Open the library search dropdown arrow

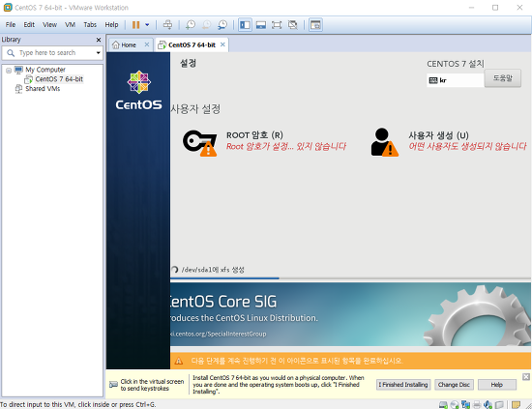(98, 53)
